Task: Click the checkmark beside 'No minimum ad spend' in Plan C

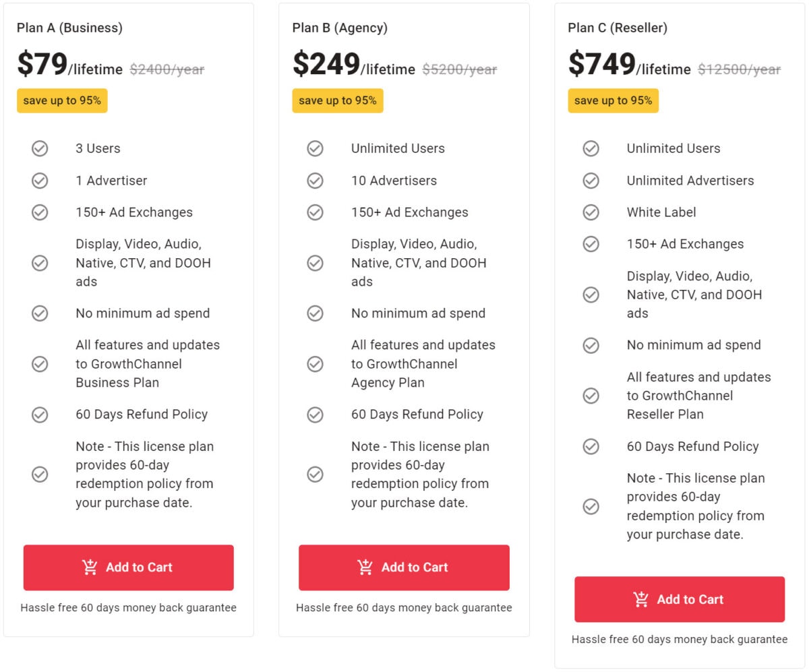Action: pos(591,345)
